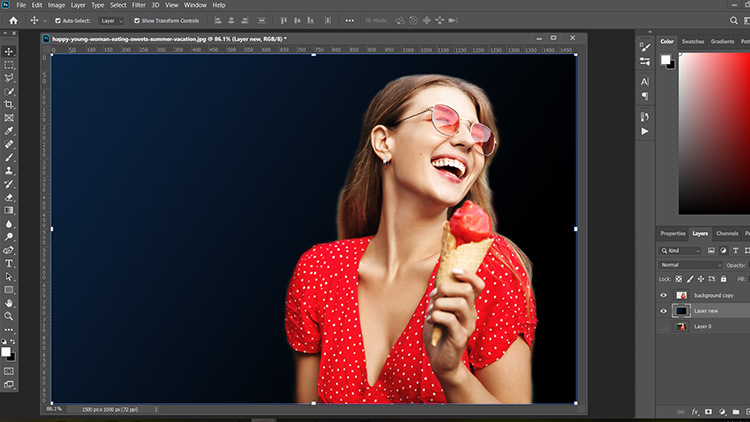Select the History Brush tool
This screenshot has width=750, height=422.
click(9, 184)
